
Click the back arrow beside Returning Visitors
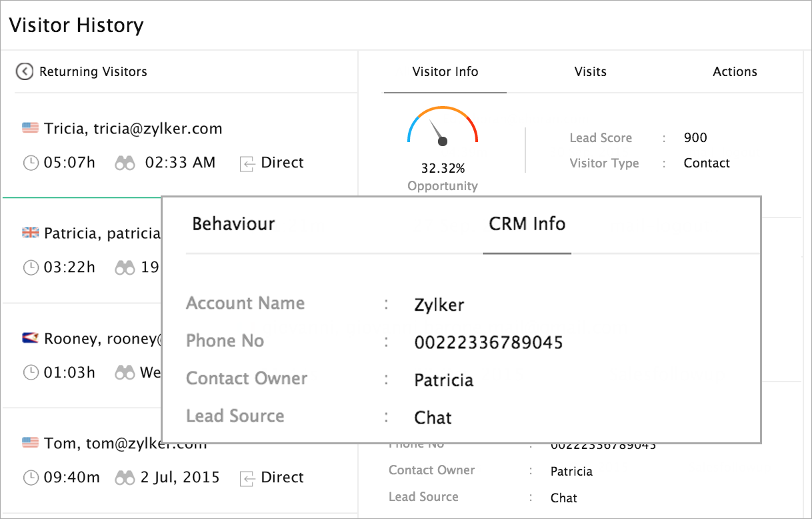click(25, 71)
